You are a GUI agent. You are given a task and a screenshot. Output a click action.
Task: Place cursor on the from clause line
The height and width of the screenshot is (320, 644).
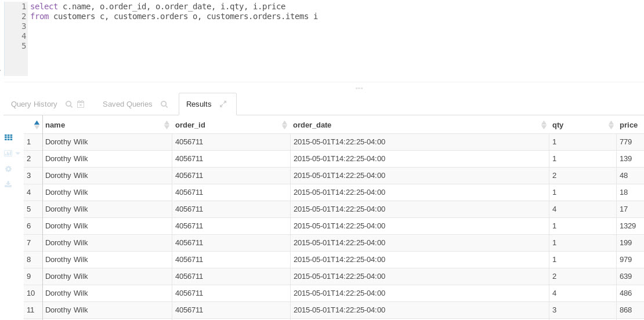tap(174, 17)
